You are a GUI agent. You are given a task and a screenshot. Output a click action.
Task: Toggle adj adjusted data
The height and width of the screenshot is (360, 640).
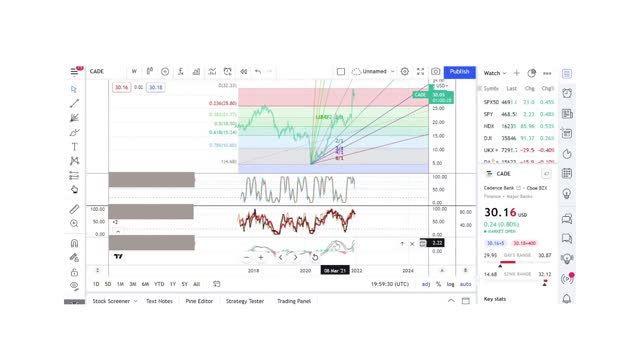click(426, 284)
